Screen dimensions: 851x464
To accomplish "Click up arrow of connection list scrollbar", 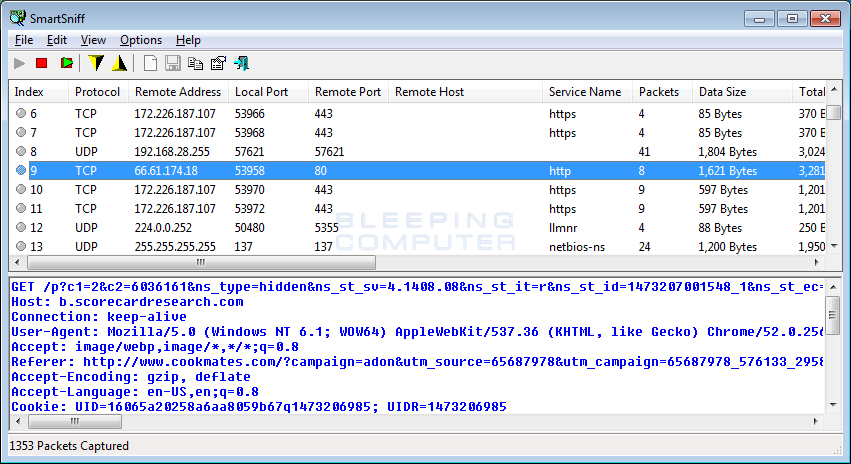I will pyautogui.click(x=834, y=89).
